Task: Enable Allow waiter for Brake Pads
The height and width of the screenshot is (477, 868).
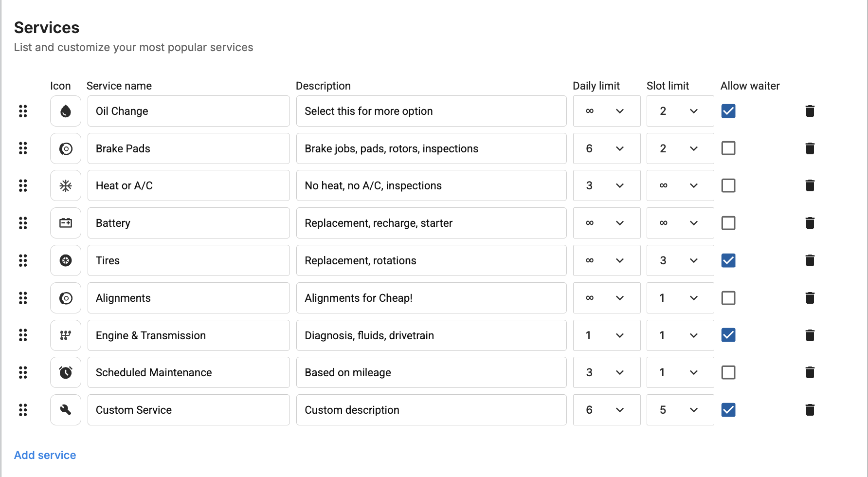Action: click(728, 148)
